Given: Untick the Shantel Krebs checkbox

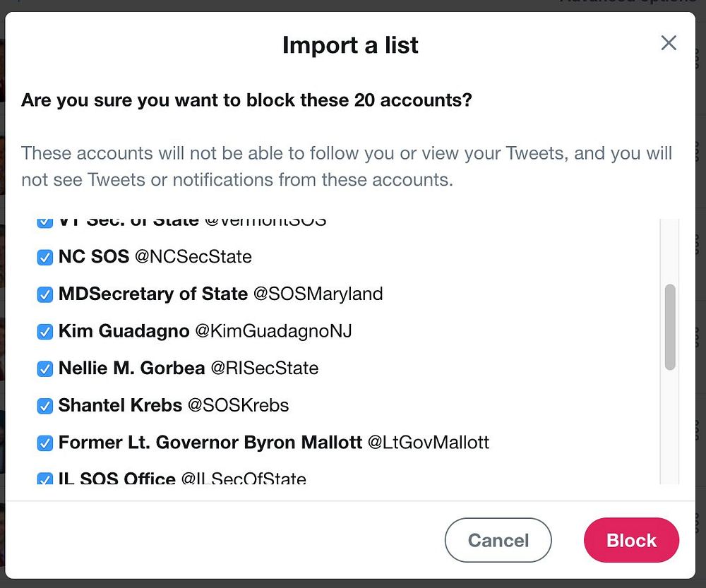Looking at the screenshot, I should click(x=45, y=406).
